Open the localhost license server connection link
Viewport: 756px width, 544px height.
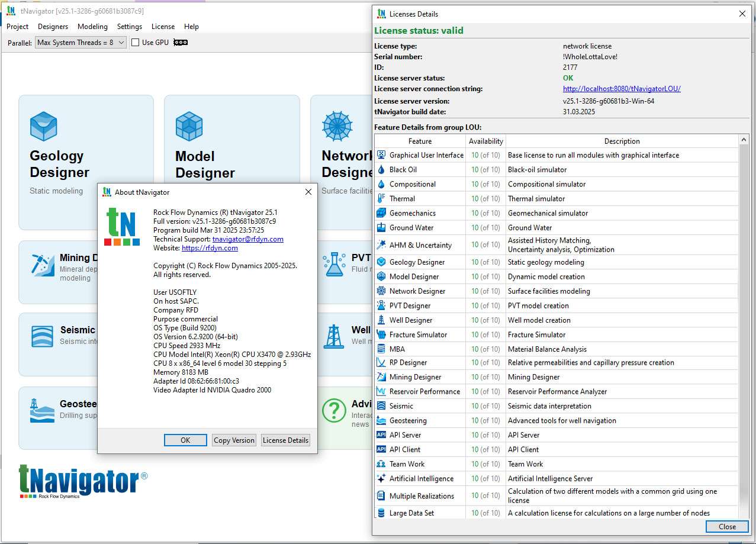[x=622, y=89]
